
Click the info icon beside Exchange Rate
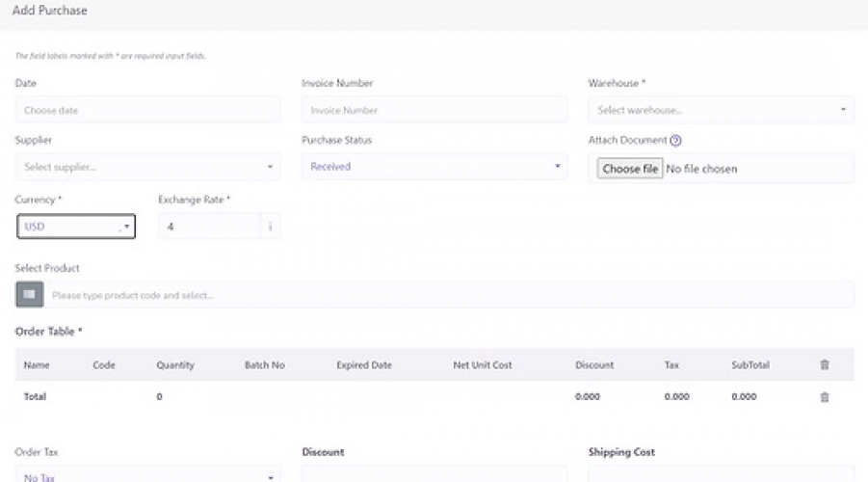pos(270,226)
